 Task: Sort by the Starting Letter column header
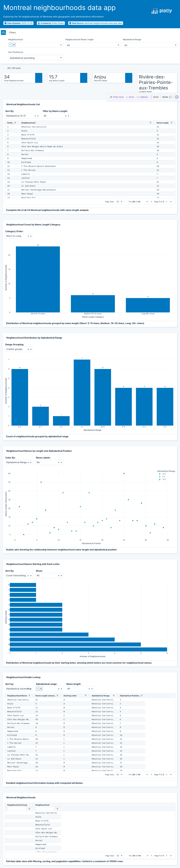tap(70, 695)
